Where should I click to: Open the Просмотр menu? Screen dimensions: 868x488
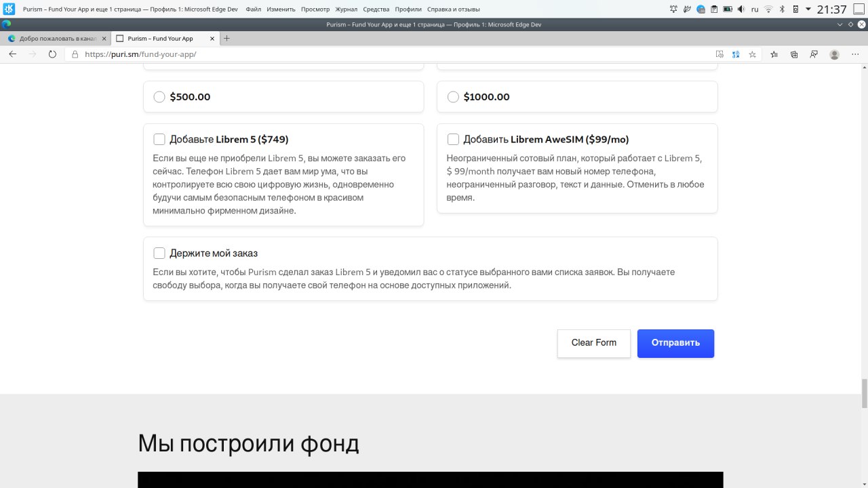point(315,9)
